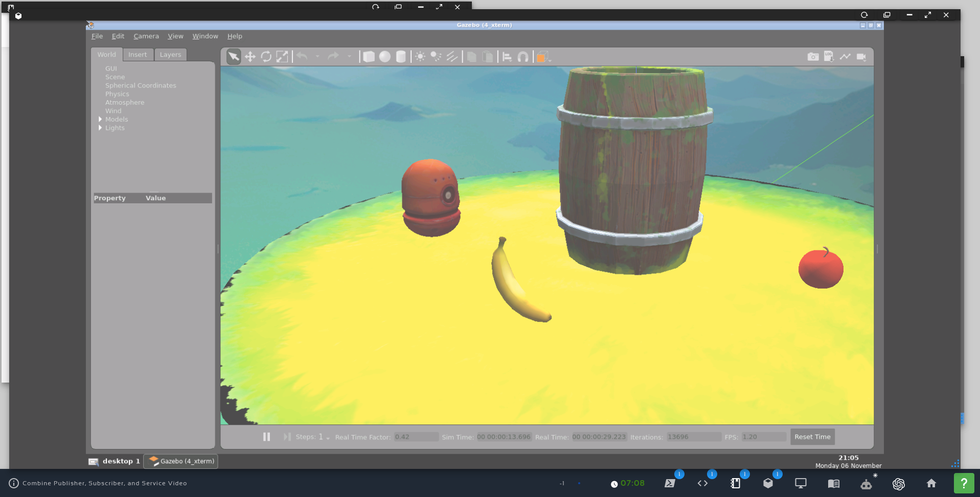This screenshot has height=497, width=980.
Task: Insert a sphere shape
Action: 385,57
